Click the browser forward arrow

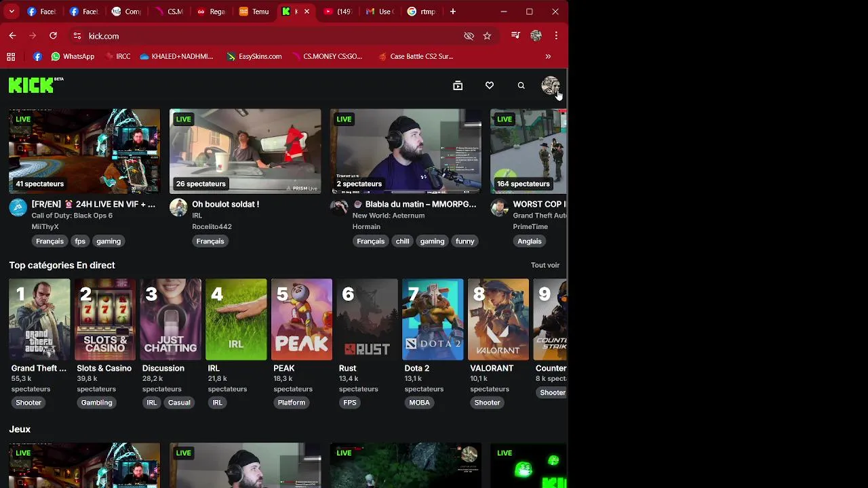[x=33, y=35]
